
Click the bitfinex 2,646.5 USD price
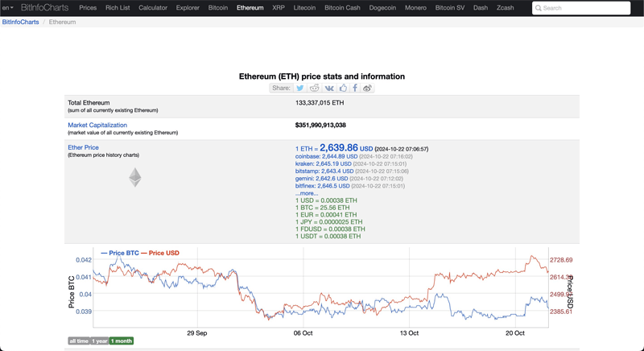point(323,186)
